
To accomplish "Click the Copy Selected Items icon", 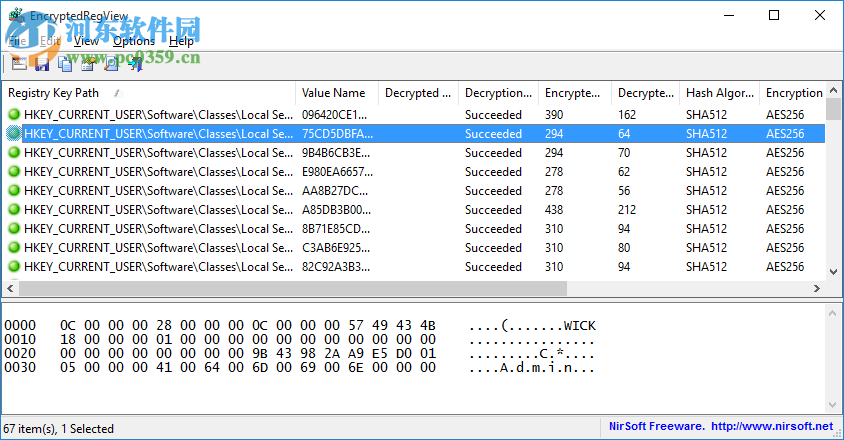I will (65, 64).
